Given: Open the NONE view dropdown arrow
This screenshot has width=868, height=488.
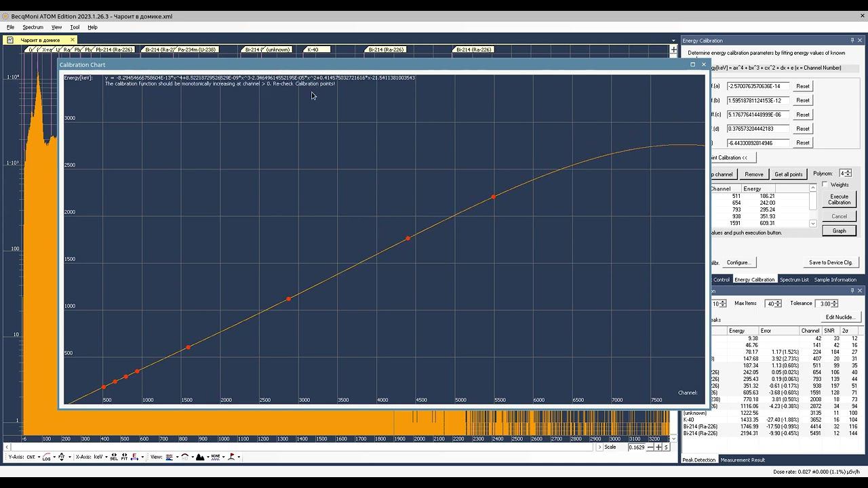Looking at the screenshot, I should (x=224, y=457).
